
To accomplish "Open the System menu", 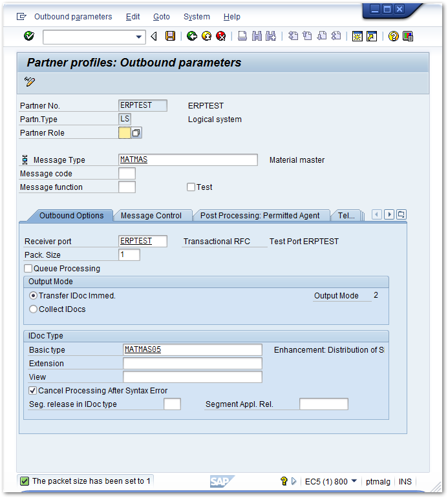I will coord(197,17).
